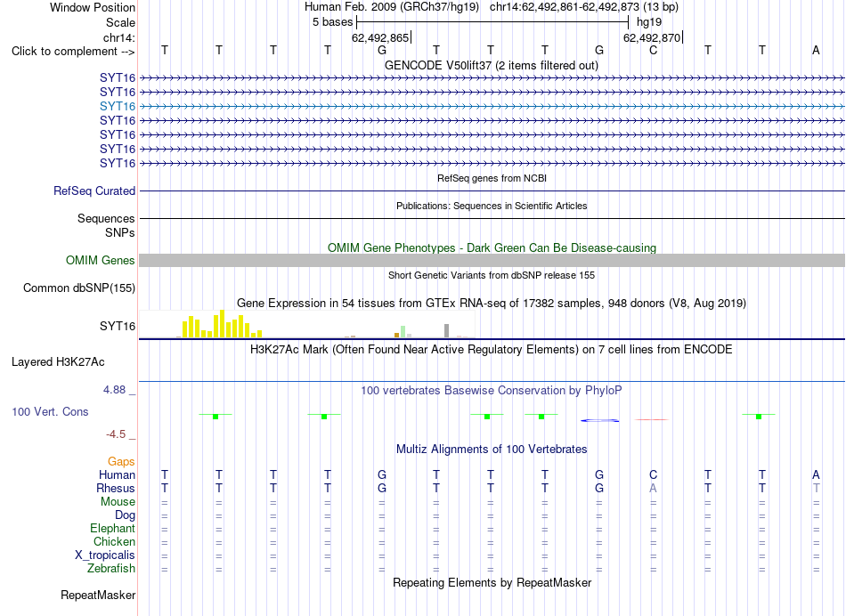Click the gray OMIM Genes bar

492,261
